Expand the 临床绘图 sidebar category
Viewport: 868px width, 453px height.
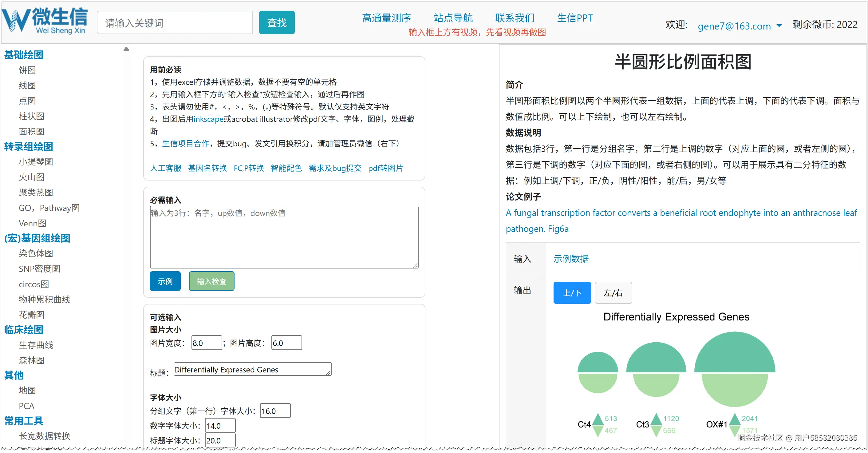24,330
